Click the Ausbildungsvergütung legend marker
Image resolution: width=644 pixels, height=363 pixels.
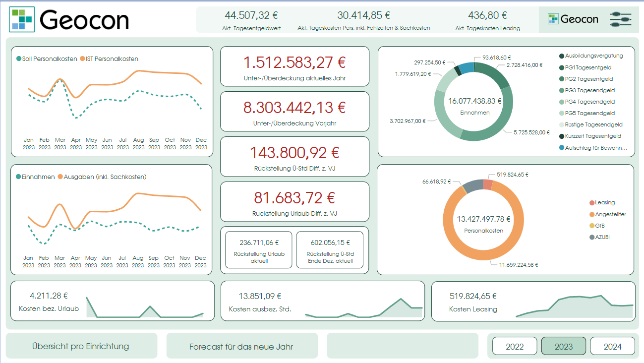point(562,56)
